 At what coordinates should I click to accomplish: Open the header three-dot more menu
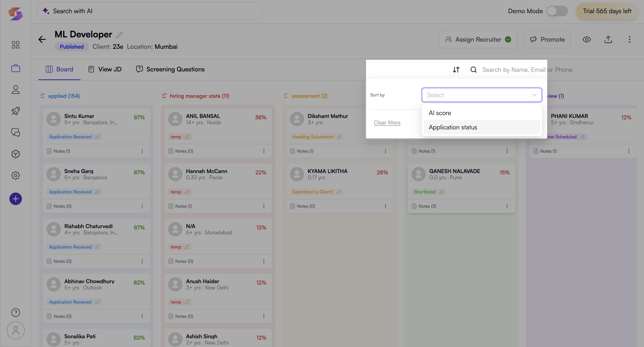(x=629, y=39)
